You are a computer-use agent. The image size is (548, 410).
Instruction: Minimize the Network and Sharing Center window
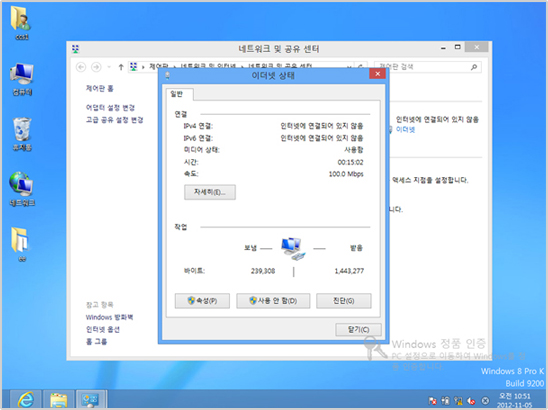point(443,48)
